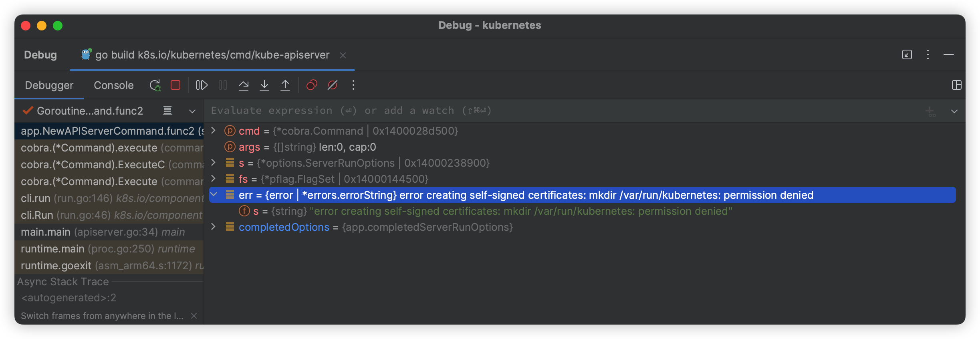Switch to the Debugger tab
Viewport: 980px width, 339px height.
(x=49, y=85)
